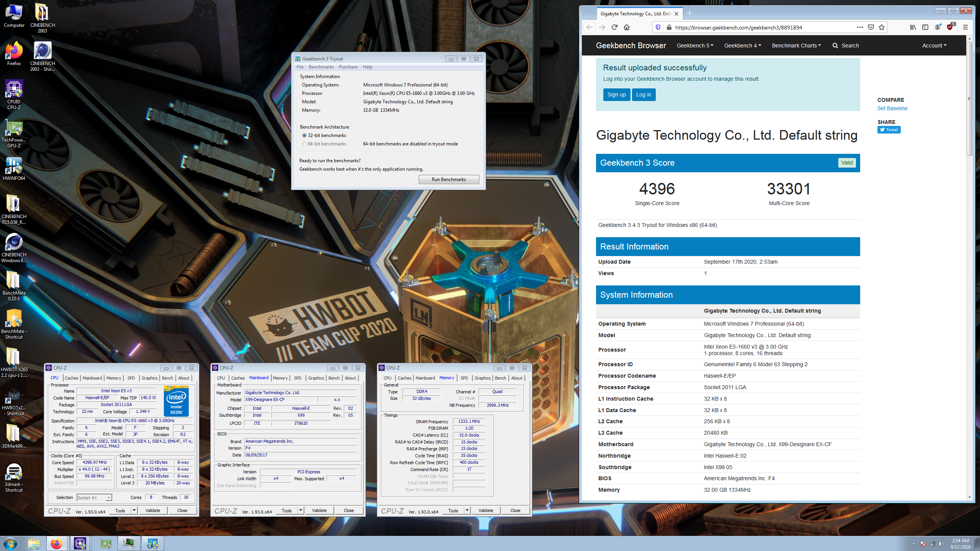Expand Benchmark Charts dropdown
Viewport: 980px width, 551px height.
[x=796, y=46]
